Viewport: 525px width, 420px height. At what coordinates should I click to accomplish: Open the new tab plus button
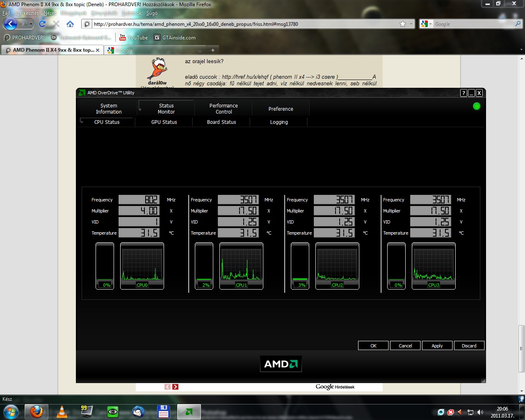(x=212, y=50)
